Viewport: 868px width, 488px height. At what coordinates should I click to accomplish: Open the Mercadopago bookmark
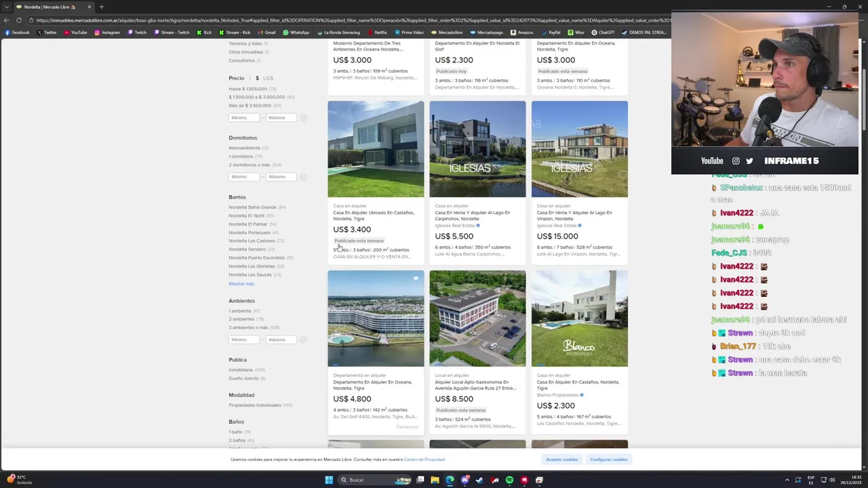coord(486,33)
